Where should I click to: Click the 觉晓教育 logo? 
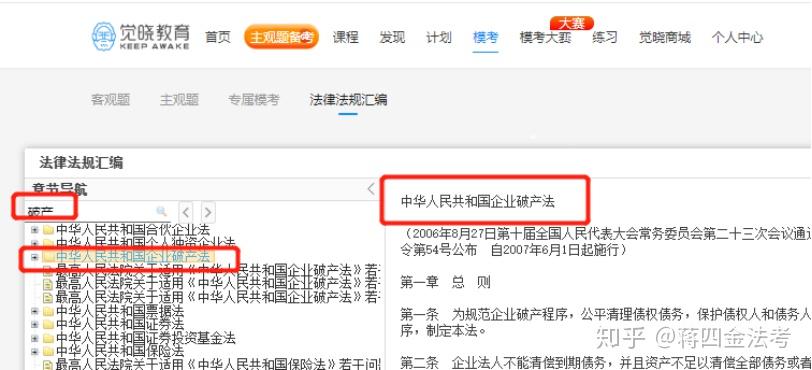point(140,36)
